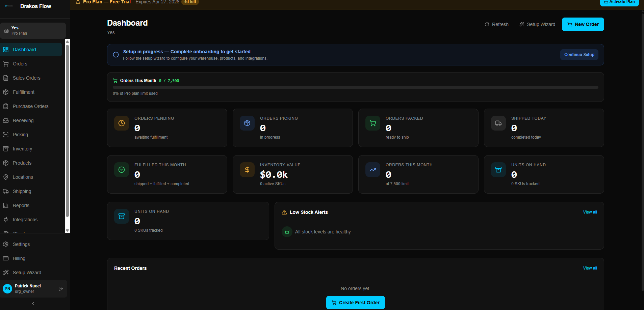Click the 0 / 7,500 orders count

click(169, 81)
